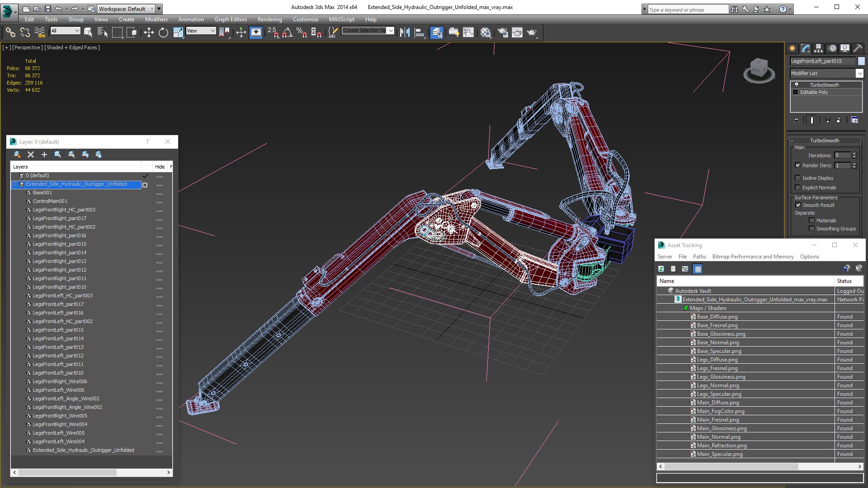Click the object color swatch
Viewport: 868px width, 488px height.
(x=861, y=61)
